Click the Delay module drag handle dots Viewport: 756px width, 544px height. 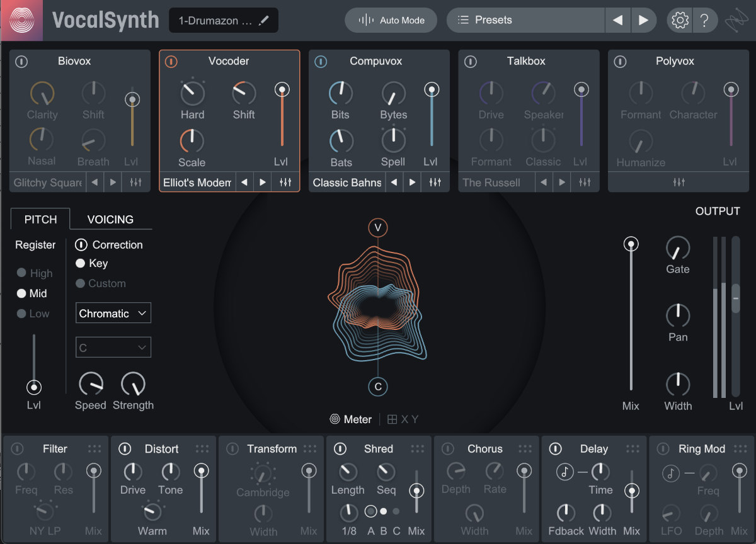point(633,449)
